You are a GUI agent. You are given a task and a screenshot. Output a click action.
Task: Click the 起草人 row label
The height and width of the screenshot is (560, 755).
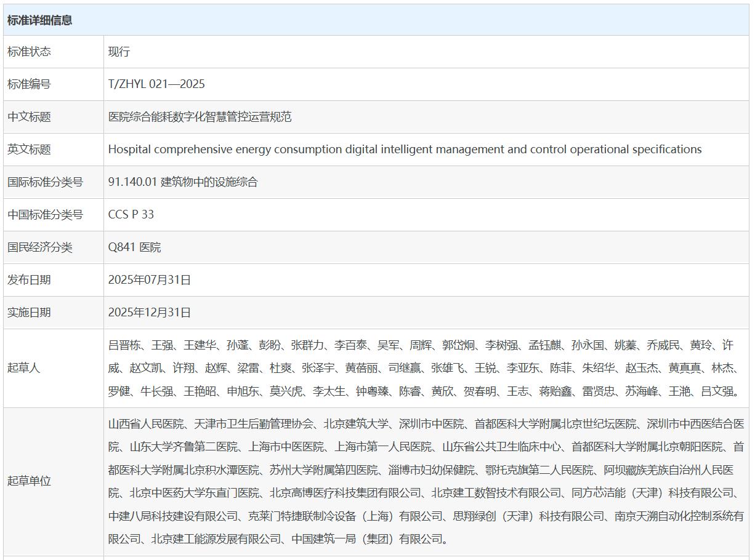(23, 368)
